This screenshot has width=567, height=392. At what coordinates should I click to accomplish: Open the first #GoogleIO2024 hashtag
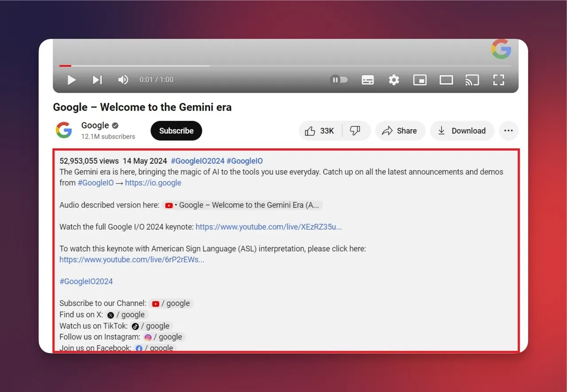pyautogui.click(x=198, y=161)
